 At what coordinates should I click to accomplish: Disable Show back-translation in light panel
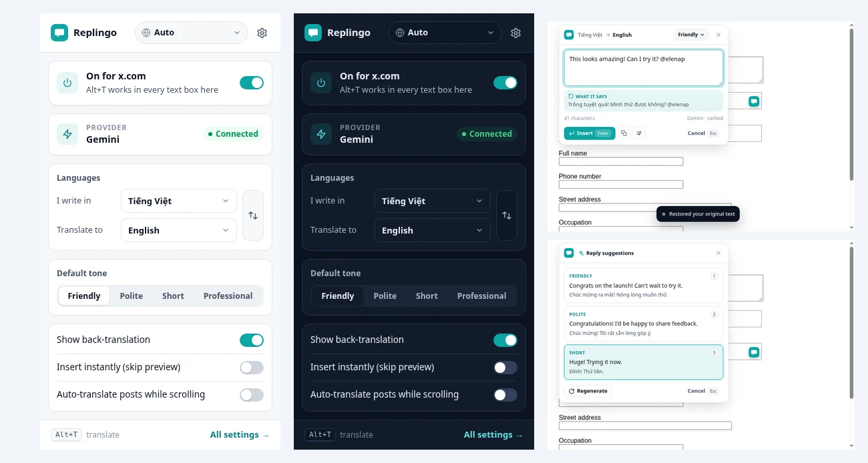click(252, 340)
